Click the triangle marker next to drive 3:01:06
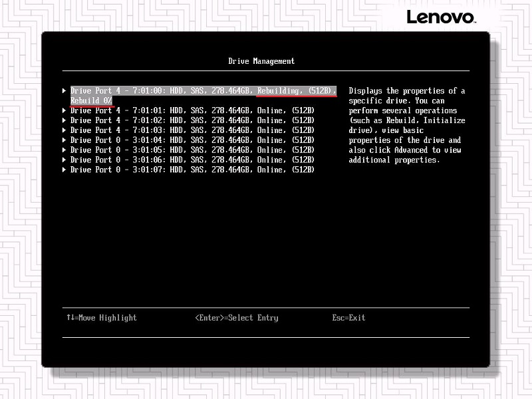532x399 pixels. (x=65, y=160)
